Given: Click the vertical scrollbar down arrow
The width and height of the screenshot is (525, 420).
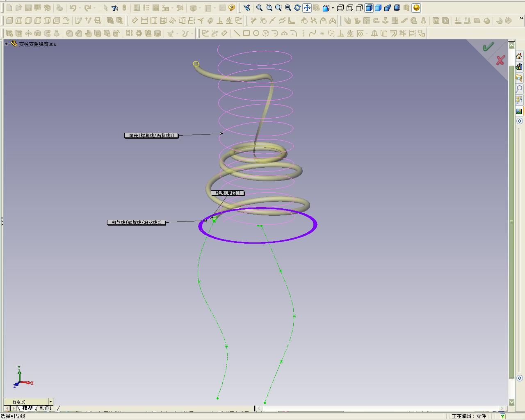Looking at the screenshot, I should click(511, 402).
